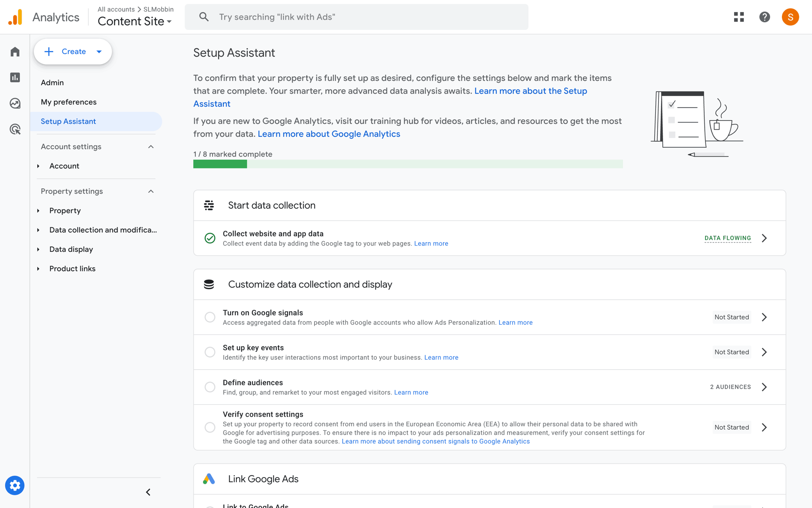The height and width of the screenshot is (508, 812).
Task: Mark Set up key events as complete
Action: point(210,352)
